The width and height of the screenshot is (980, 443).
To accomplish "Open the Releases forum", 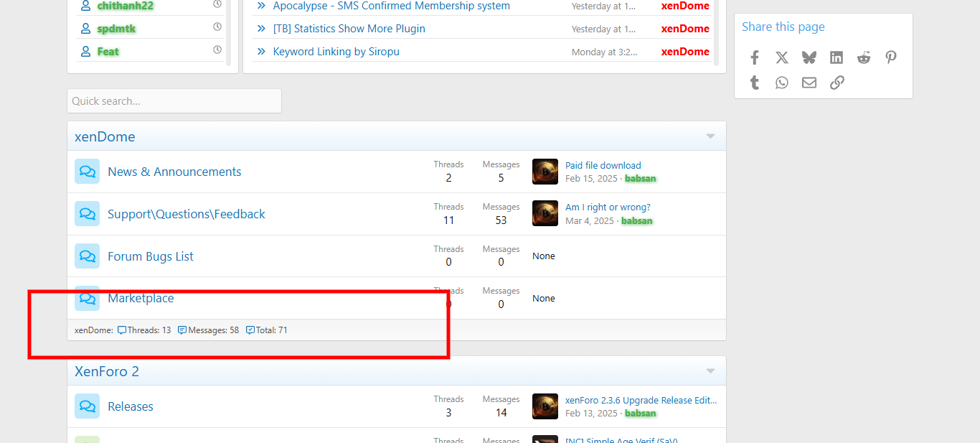I will click(131, 406).
